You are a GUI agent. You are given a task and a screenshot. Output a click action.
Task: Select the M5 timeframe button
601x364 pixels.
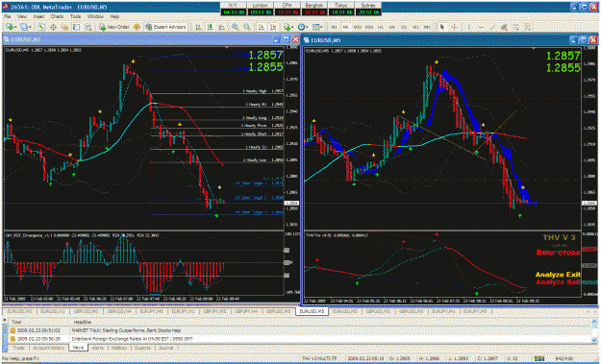click(x=345, y=27)
